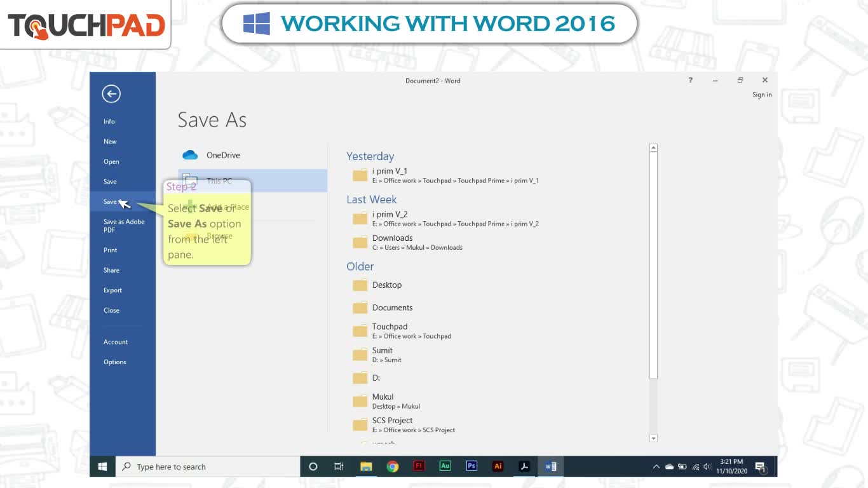The height and width of the screenshot is (488, 868).
Task: Click the Wi-Fi network tray icon
Action: point(696,467)
